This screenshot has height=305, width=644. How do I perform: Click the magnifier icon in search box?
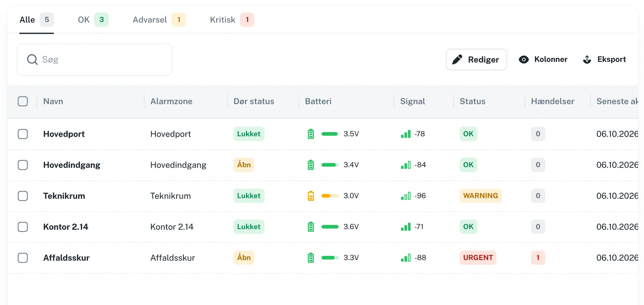[32, 60]
